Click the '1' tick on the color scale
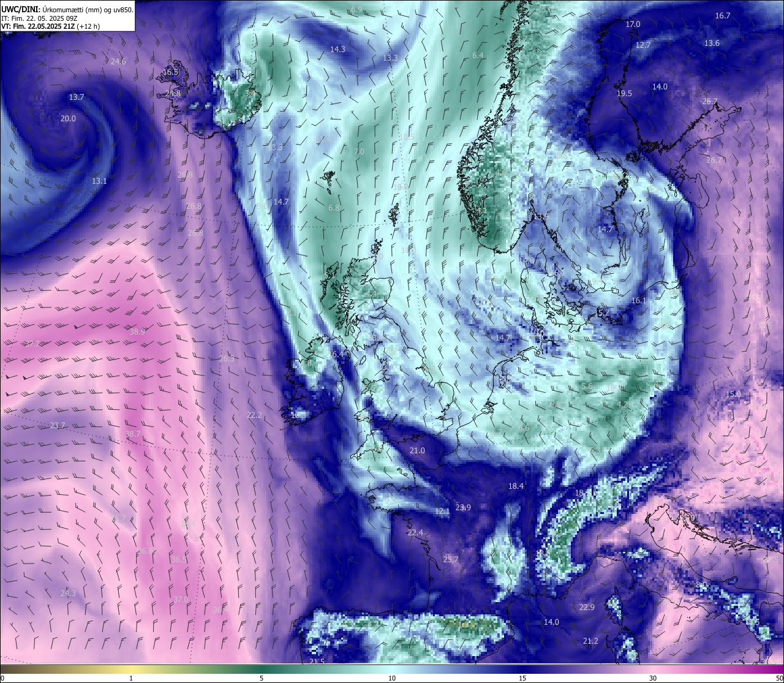 [x=131, y=678]
